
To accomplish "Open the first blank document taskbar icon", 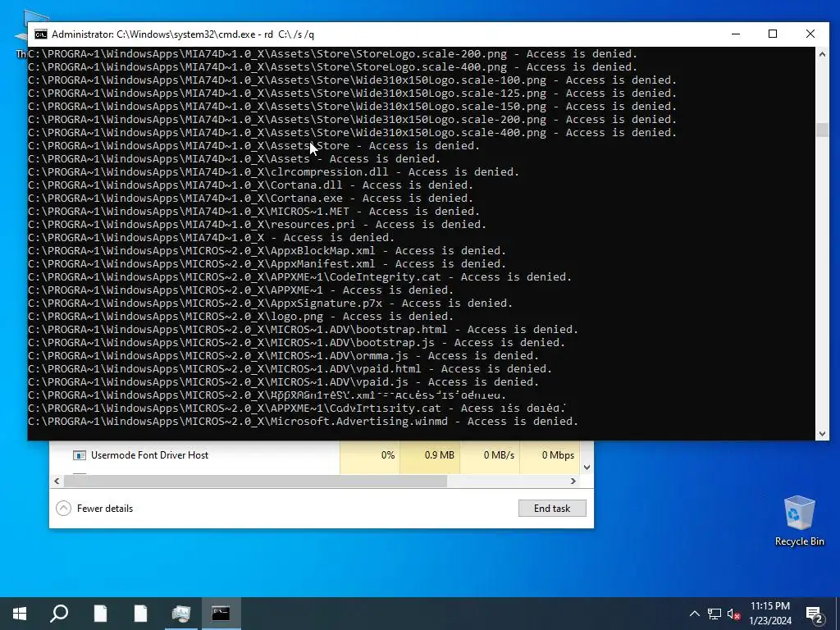I will (100, 614).
